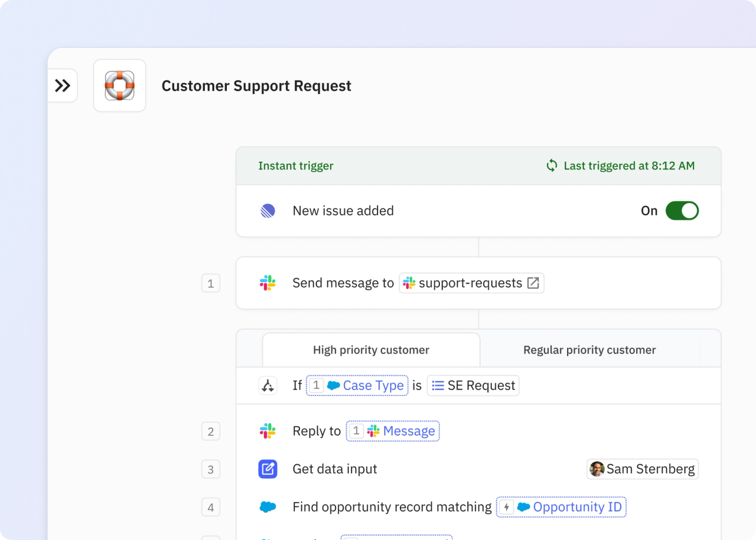Click Salesforce icon on Find opportunity step
The image size is (756, 540).
click(x=268, y=507)
